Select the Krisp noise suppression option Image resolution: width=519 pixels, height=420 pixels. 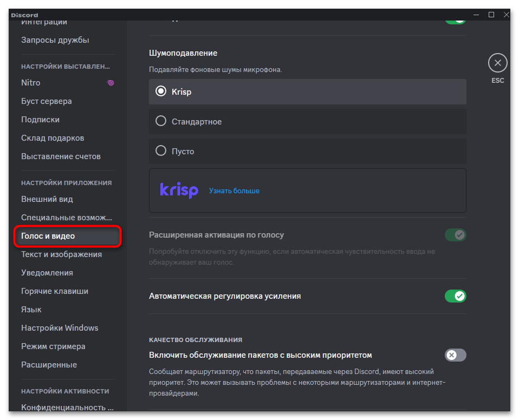(308, 91)
